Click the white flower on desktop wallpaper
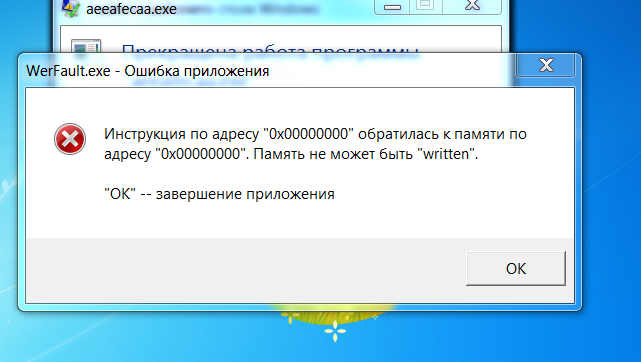Screen dimensions: 641x362 pyautogui.click(x=335, y=330)
